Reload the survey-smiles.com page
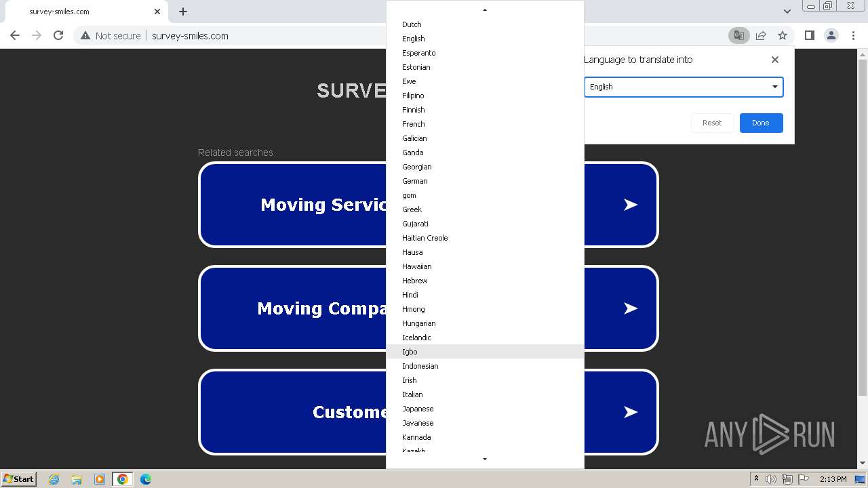The image size is (868, 488). [x=58, y=36]
